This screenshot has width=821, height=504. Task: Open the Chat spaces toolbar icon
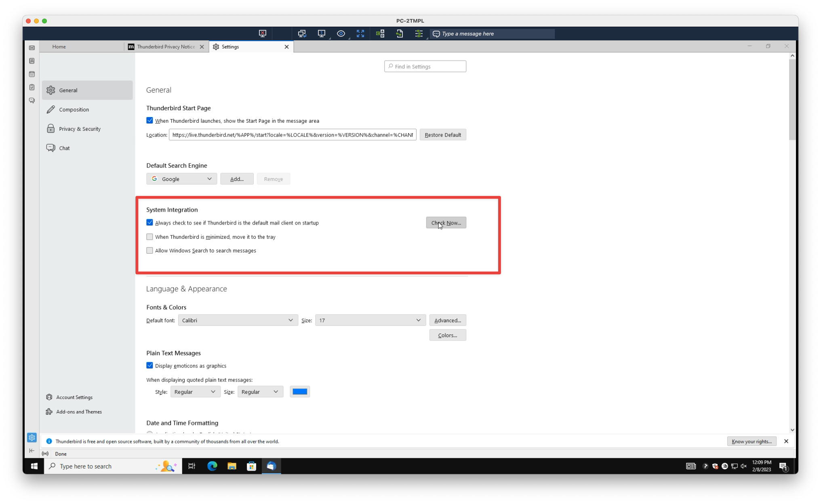32,101
